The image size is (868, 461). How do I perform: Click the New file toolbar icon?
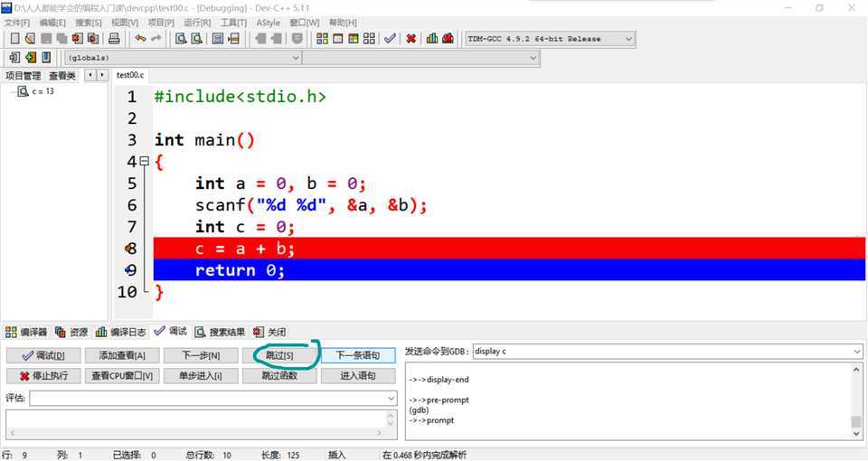(x=15, y=38)
